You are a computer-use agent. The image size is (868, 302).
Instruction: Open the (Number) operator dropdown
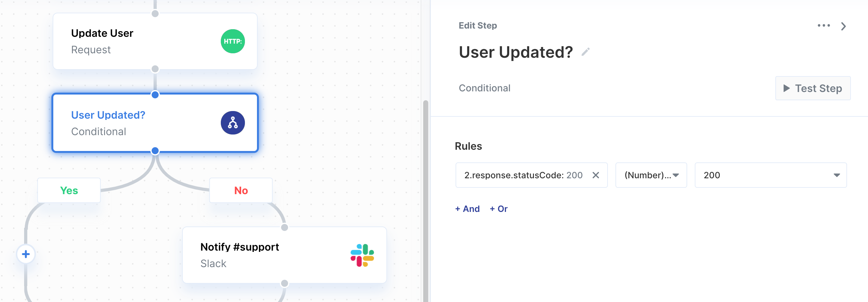click(x=651, y=175)
